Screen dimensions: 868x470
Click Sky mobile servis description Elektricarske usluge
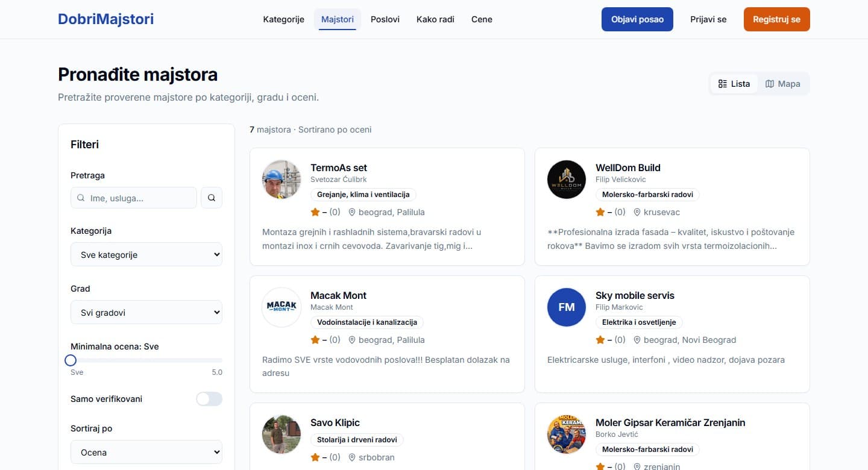[666, 360]
